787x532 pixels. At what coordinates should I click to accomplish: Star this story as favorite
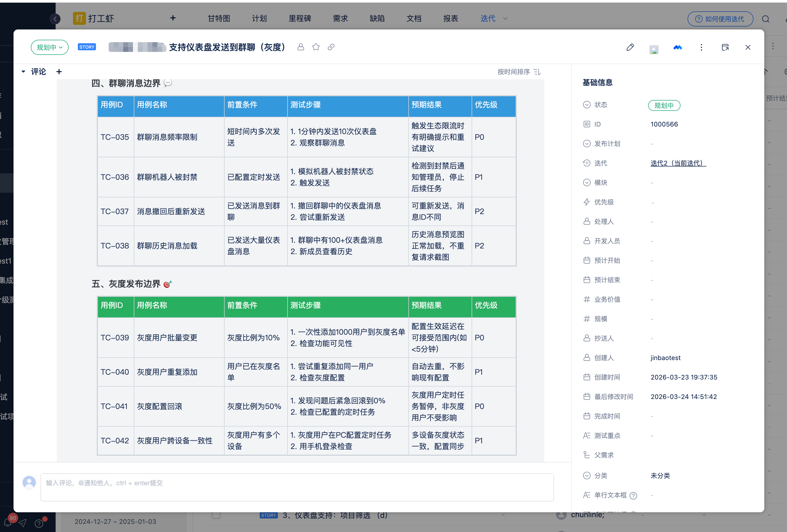click(316, 47)
